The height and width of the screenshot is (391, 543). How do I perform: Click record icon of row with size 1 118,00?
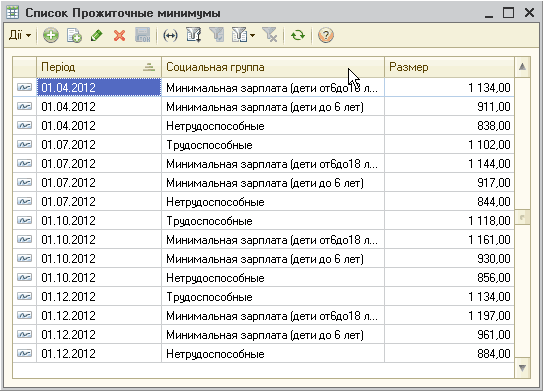(x=24, y=221)
